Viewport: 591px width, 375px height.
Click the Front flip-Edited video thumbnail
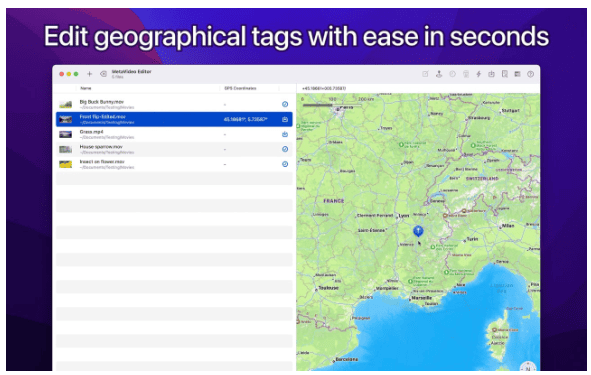(x=65, y=119)
